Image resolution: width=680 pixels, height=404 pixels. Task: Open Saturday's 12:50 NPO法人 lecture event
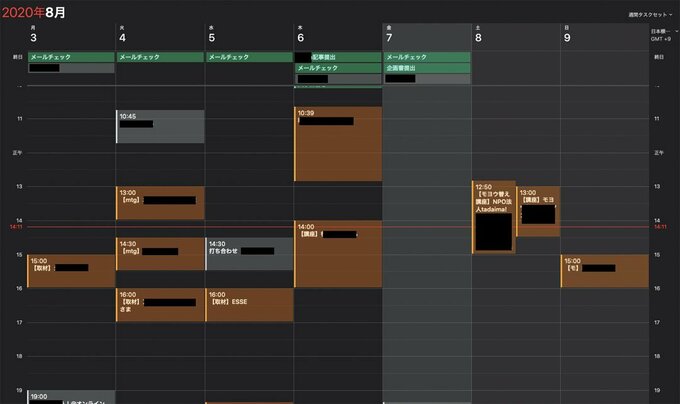[493, 217]
